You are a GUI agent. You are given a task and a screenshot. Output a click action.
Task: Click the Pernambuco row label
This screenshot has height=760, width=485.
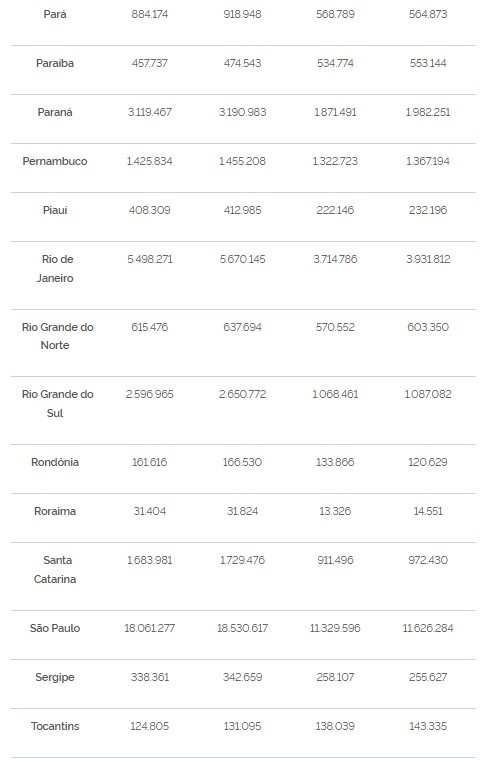tap(55, 161)
